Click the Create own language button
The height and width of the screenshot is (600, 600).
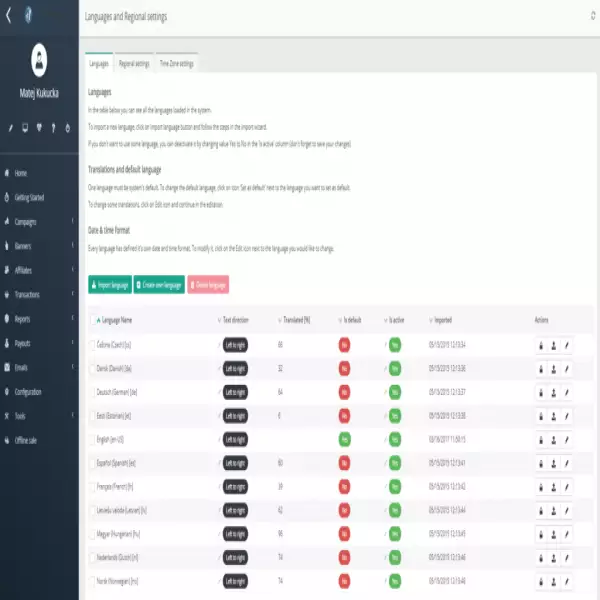click(159, 285)
